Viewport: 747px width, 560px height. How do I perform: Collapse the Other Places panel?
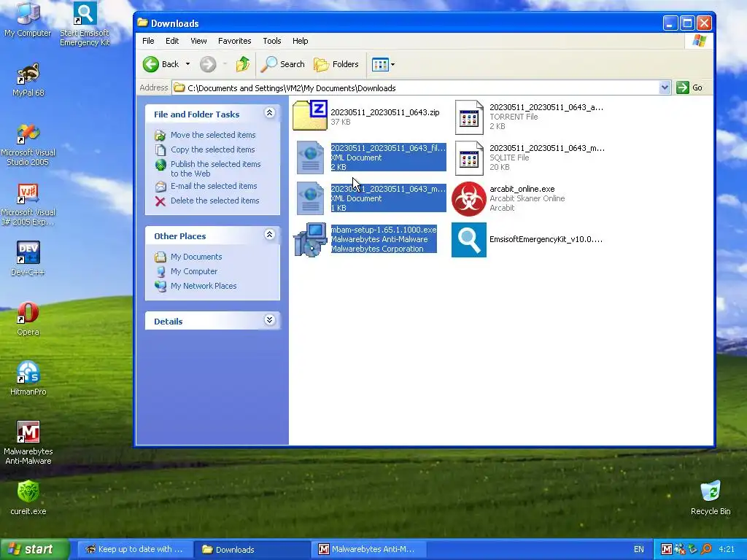click(270, 234)
